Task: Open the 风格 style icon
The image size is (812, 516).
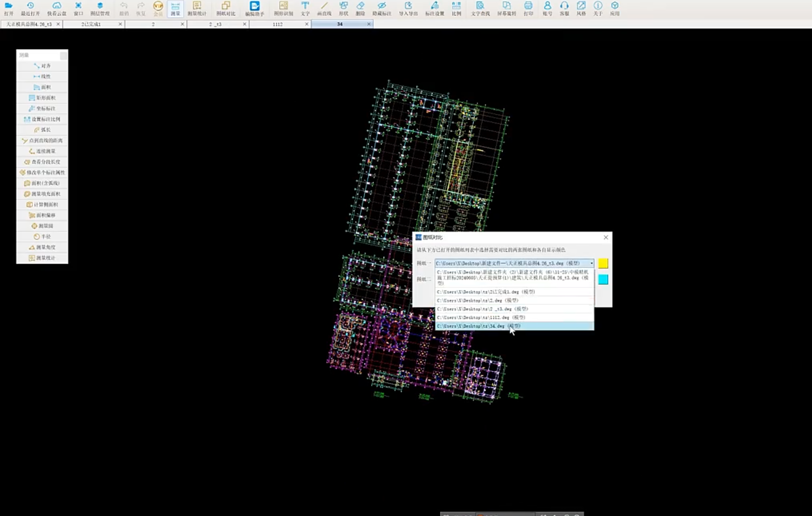Action: (x=581, y=9)
